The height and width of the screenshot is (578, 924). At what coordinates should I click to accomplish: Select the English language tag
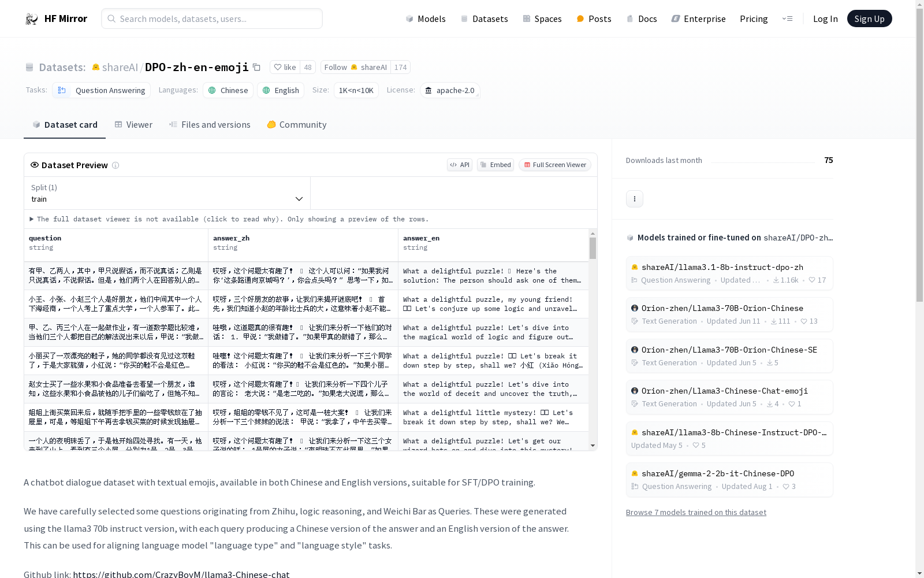(281, 90)
